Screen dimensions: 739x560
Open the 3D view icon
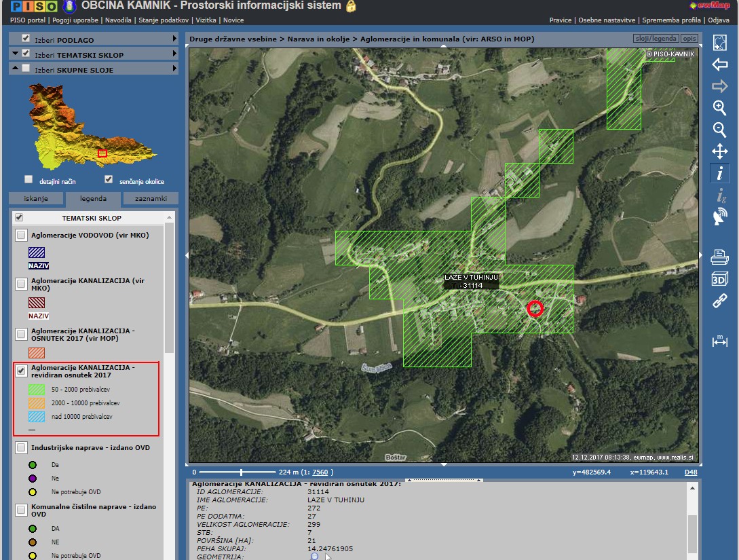pos(719,279)
